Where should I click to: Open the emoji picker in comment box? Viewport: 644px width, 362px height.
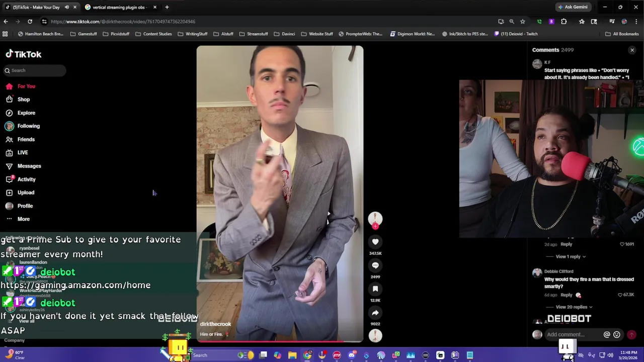click(617, 335)
